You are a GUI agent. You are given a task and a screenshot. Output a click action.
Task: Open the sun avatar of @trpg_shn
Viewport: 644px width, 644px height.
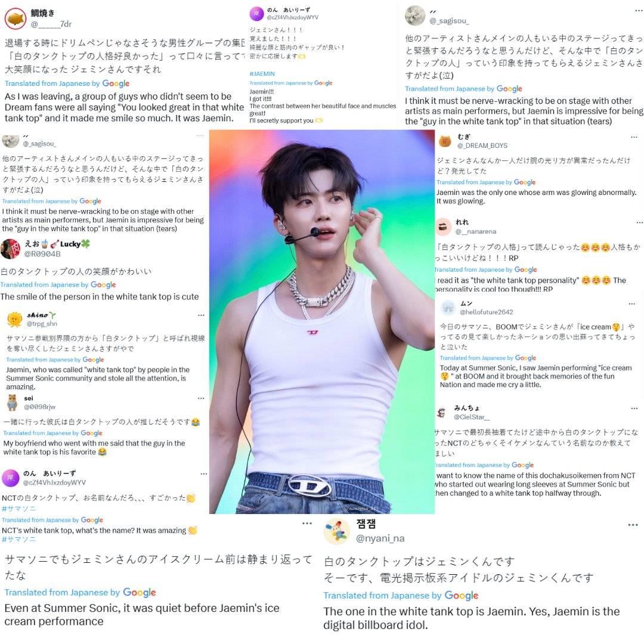click(14, 319)
